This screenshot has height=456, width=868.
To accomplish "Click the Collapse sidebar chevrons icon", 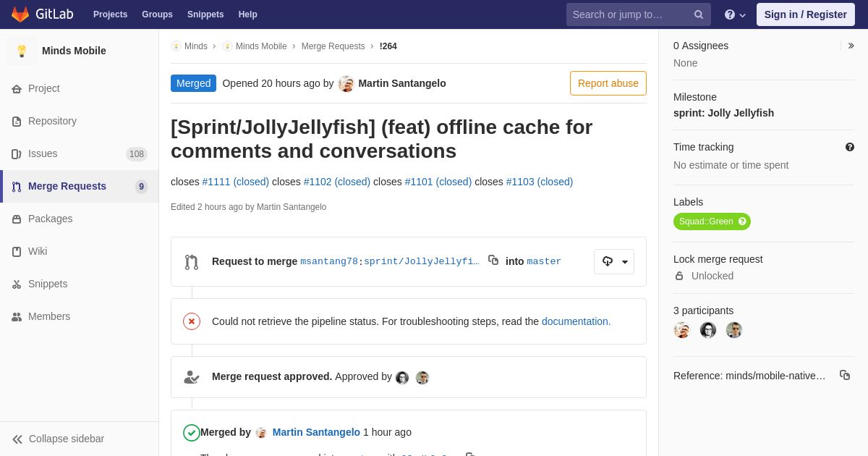I will 17,439.
